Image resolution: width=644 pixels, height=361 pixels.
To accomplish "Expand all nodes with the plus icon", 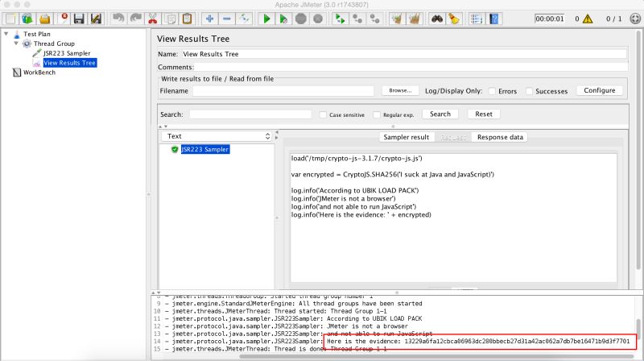I will pyautogui.click(x=209, y=19).
